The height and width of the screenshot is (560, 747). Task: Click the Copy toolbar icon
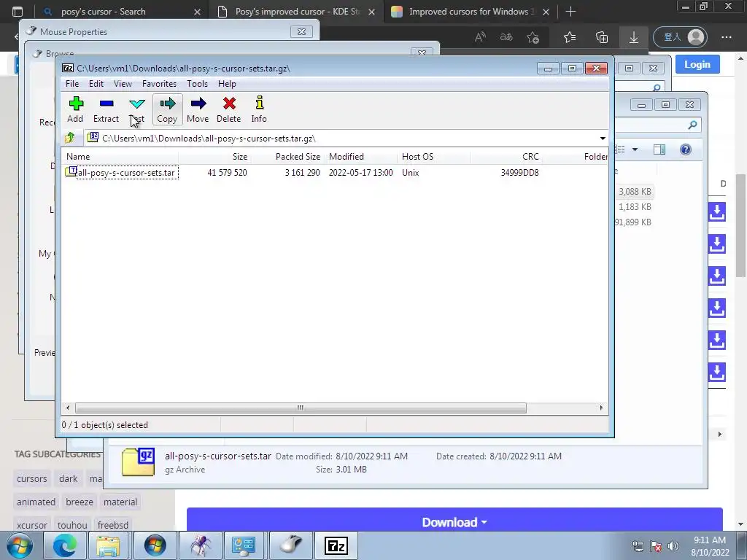pyautogui.click(x=167, y=109)
